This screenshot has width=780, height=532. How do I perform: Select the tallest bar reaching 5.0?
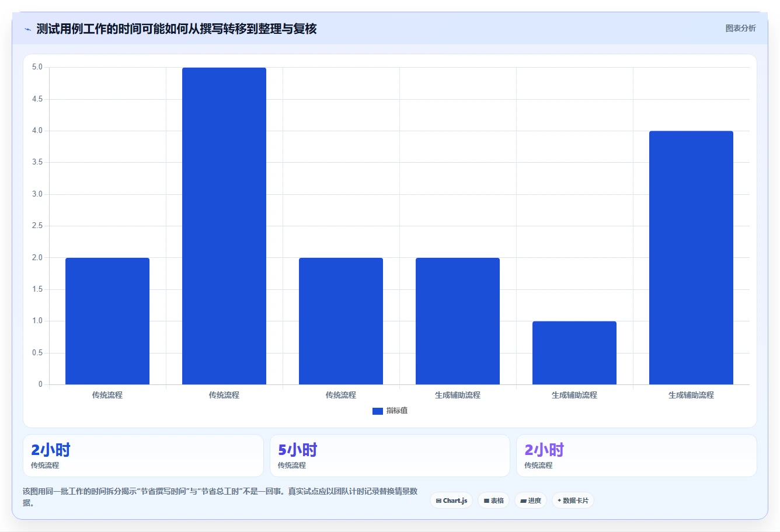(224, 226)
